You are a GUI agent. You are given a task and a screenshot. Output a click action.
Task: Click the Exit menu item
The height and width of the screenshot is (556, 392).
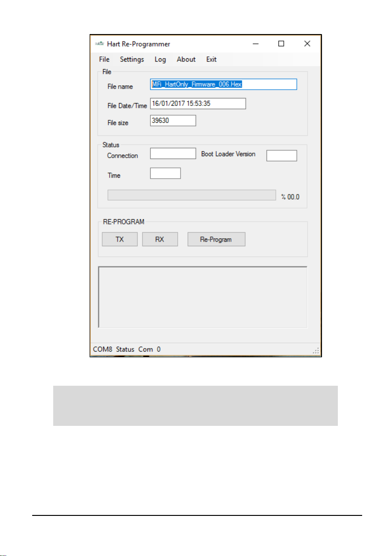point(211,59)
